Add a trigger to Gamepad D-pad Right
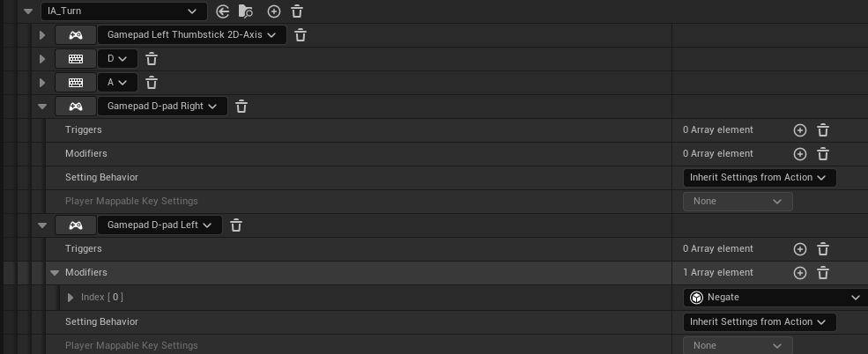 [x=800, y=130]
